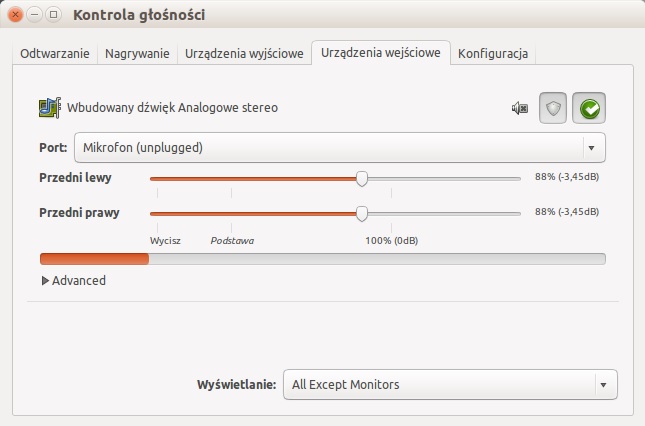Close the Kontrola głośności window
This screenshot has width=645, height=426.
15,15
